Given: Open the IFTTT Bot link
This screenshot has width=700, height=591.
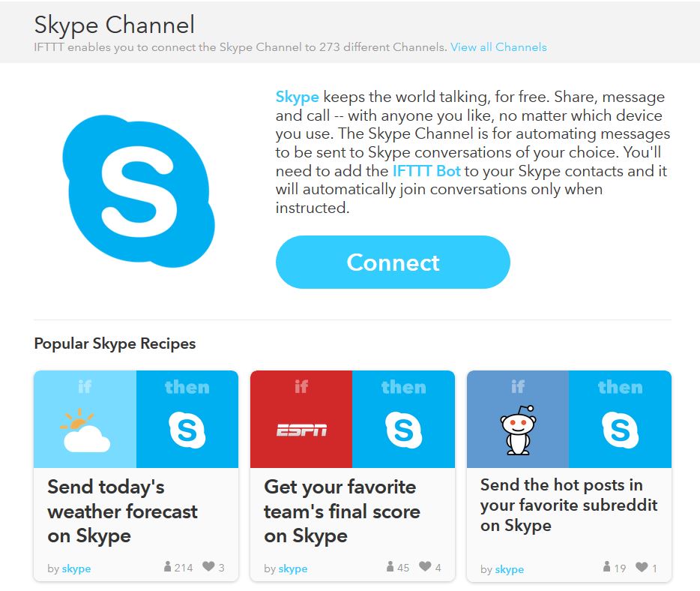Looking at the screenshot, I should point(426,171).
